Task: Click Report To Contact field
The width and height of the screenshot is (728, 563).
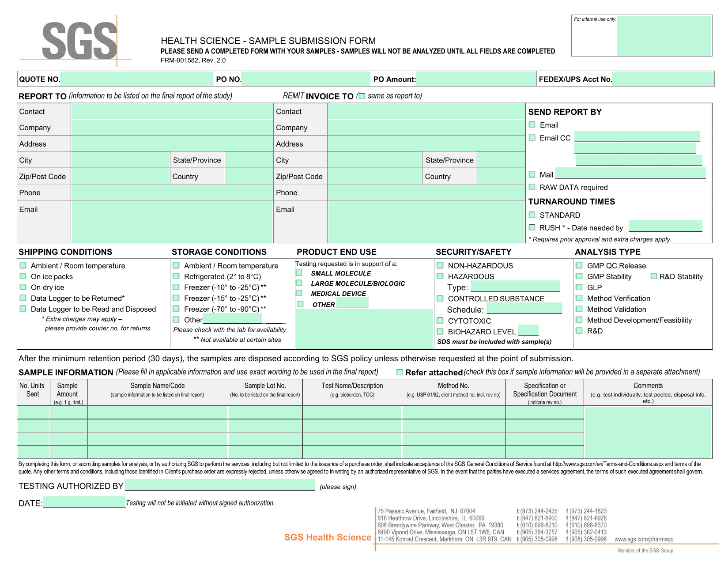Action: pyautogui.click(x=172, y=111)
